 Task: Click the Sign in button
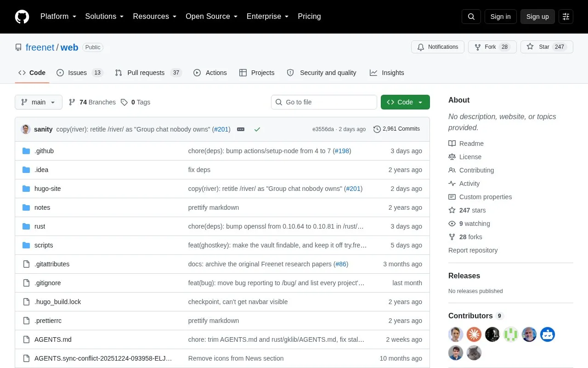pyautogui.click(x=500, y=17)
